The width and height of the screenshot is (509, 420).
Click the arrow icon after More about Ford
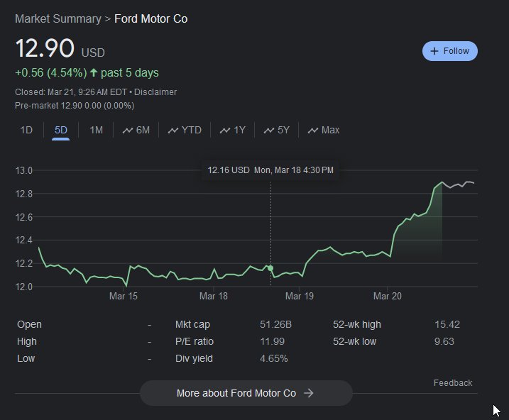click(x=309, y=393)
